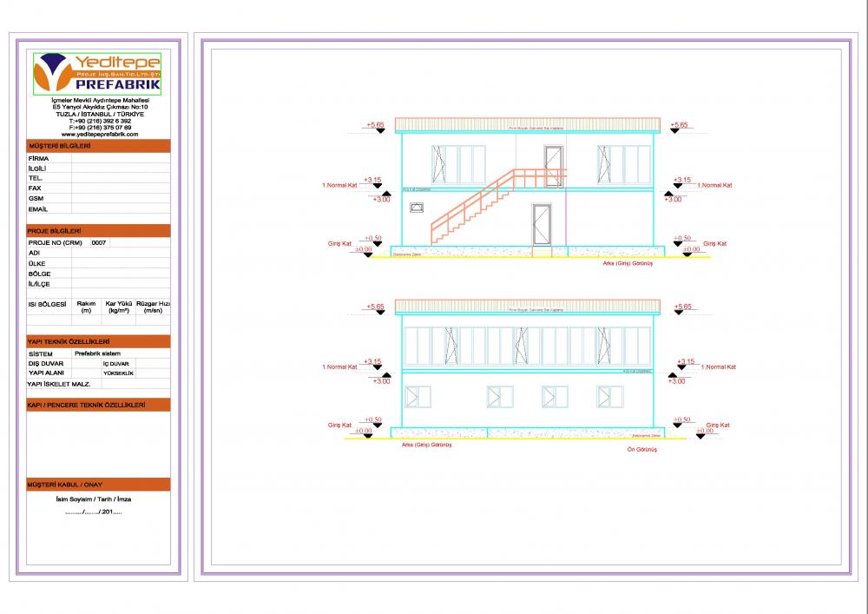
Task: Click the 'PROJE NO (CRM)' label
Action: 55,242
